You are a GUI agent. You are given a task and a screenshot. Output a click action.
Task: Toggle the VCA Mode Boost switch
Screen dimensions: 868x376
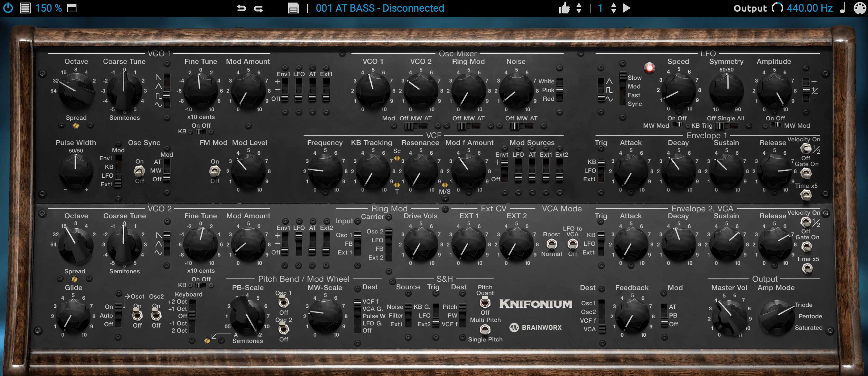(x=551, y=244)
